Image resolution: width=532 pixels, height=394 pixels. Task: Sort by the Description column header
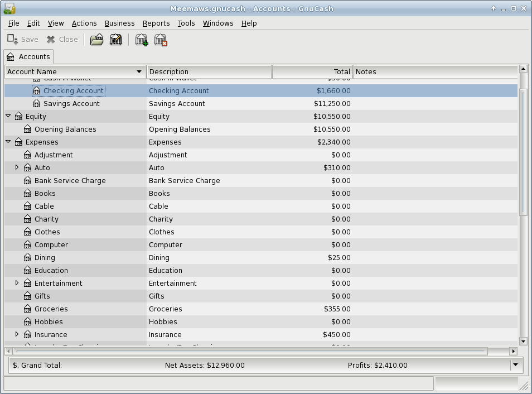(x=209, y=71)
